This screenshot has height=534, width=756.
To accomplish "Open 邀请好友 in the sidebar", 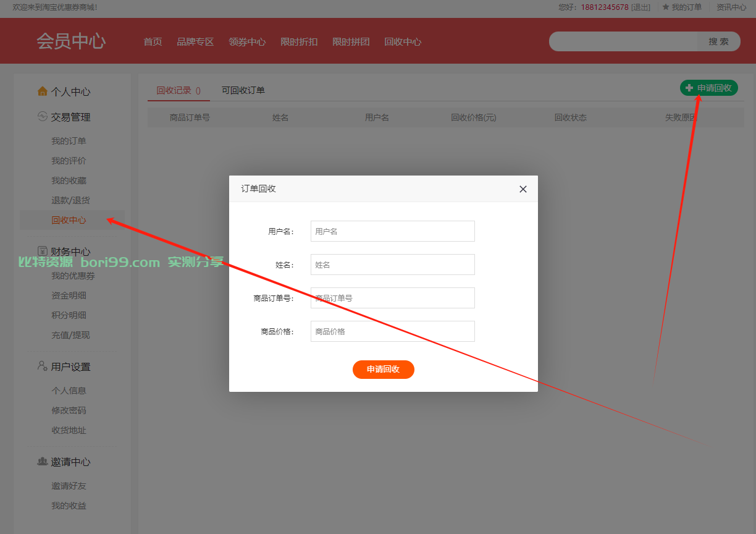I will pos(69,486).
